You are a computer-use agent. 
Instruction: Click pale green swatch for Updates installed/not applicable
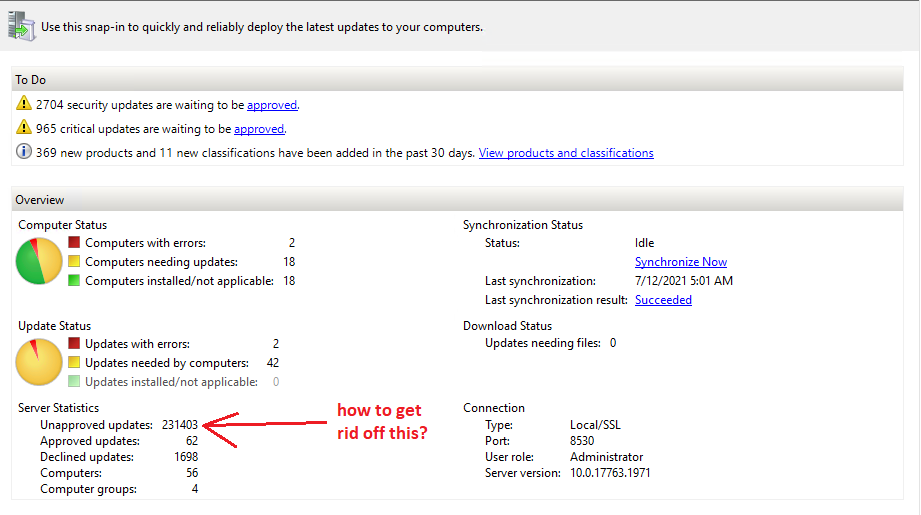[x=74, y=381]
